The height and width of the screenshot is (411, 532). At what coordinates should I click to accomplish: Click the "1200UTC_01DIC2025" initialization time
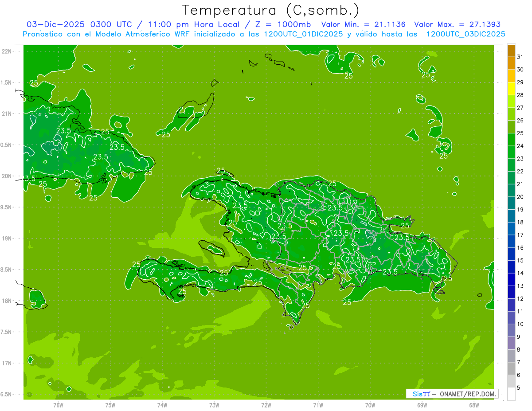302,34
